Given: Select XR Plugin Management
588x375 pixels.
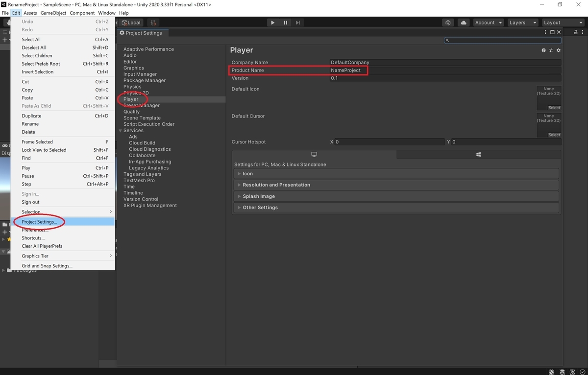Looking at the screenshot, I should [150, 206].
